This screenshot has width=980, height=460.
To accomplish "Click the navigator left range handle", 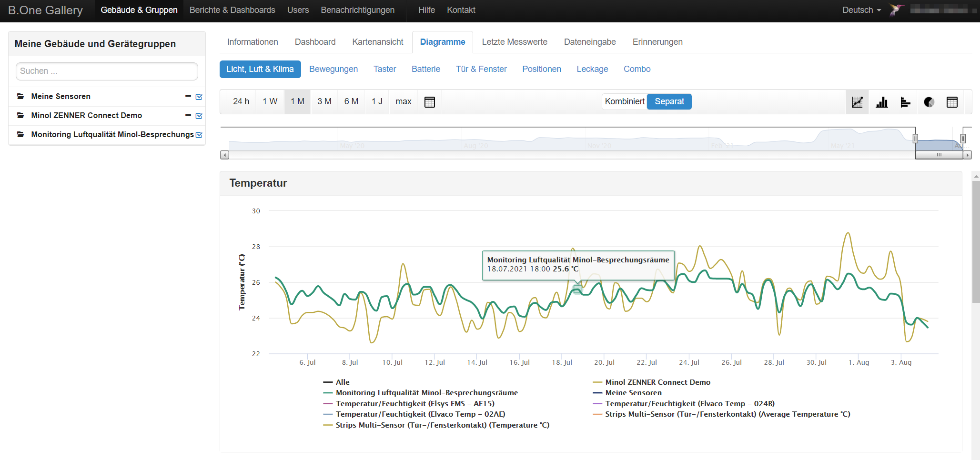I will click(915, 139).
